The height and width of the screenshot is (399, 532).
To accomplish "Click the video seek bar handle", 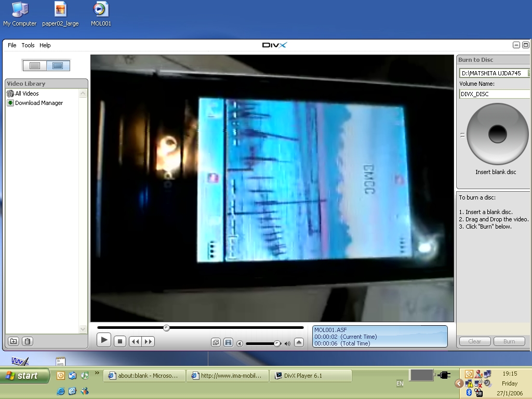I will point(166,328).
